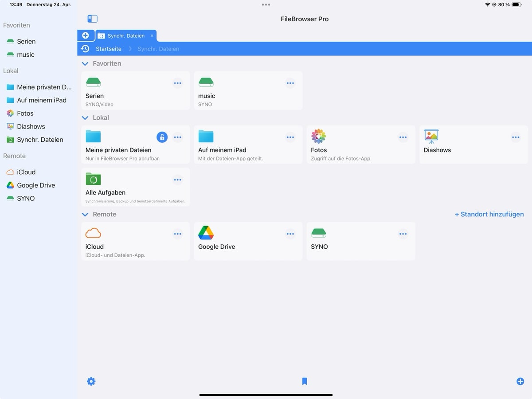Collapse the Lokal section
Viewport: 532px width, 399px height.
click(x=85, y=118)
